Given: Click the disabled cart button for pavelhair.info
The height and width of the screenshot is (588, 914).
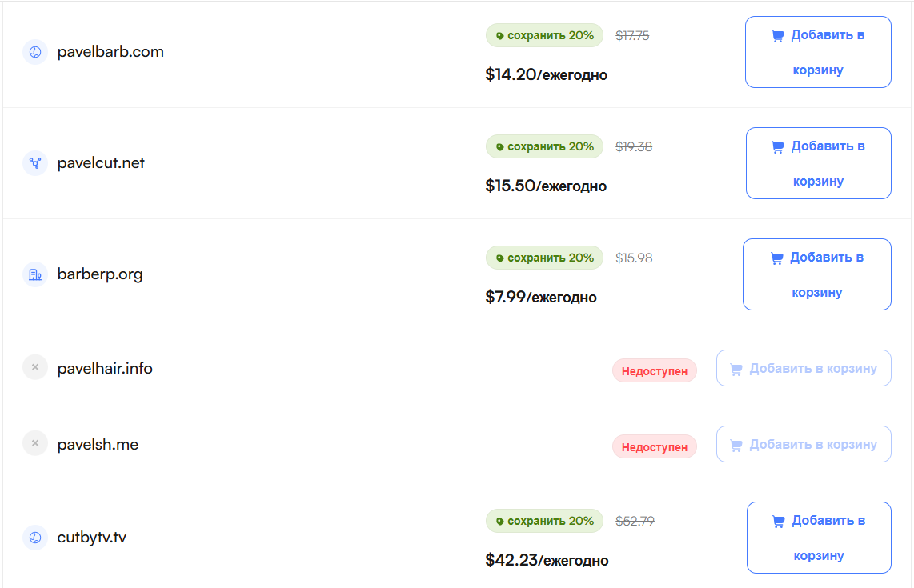Looking at the screenshot, I should (804, 368).
